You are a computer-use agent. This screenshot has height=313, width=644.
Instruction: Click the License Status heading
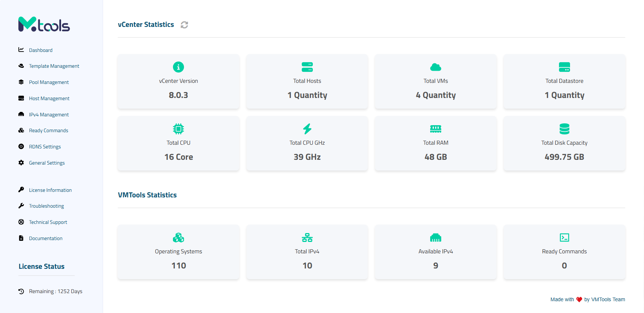coord(42,266)
